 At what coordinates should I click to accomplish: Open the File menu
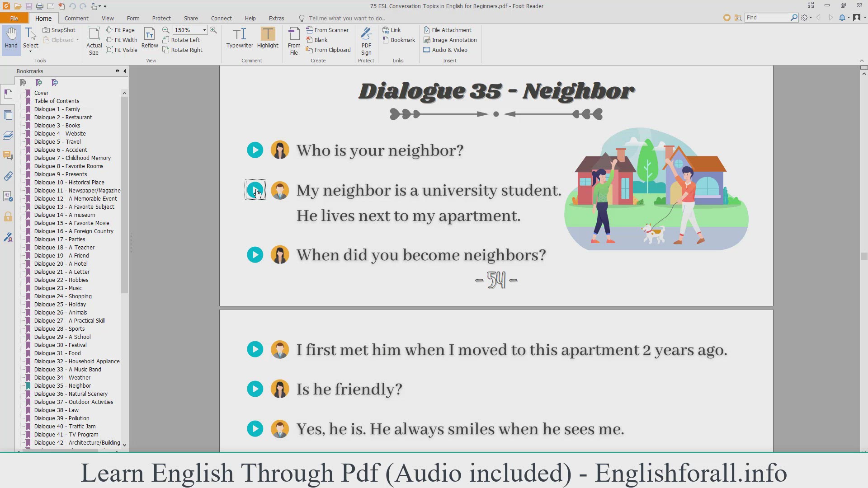click(x=14, y=19)
